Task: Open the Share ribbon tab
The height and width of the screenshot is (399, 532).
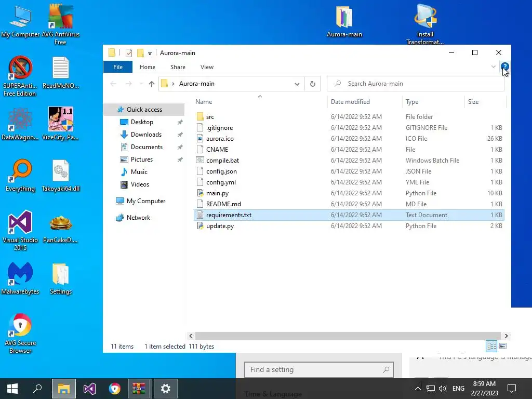Action: (178, 67)
